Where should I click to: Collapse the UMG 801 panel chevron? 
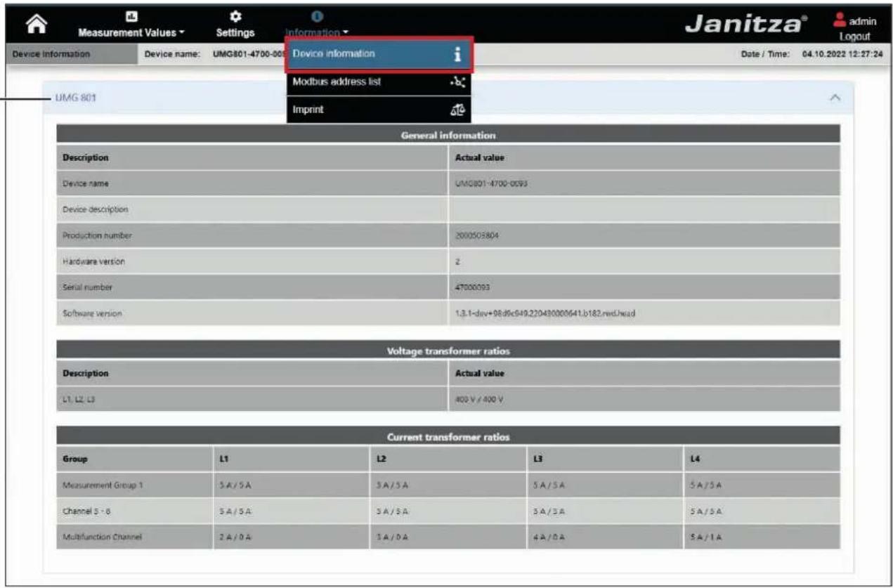click(x=835, y=98)
